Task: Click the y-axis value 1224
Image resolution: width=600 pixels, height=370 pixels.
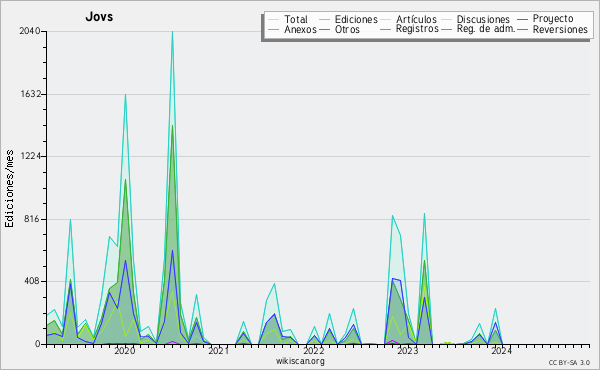Action: pyautogui.click(x=31, y=156)
